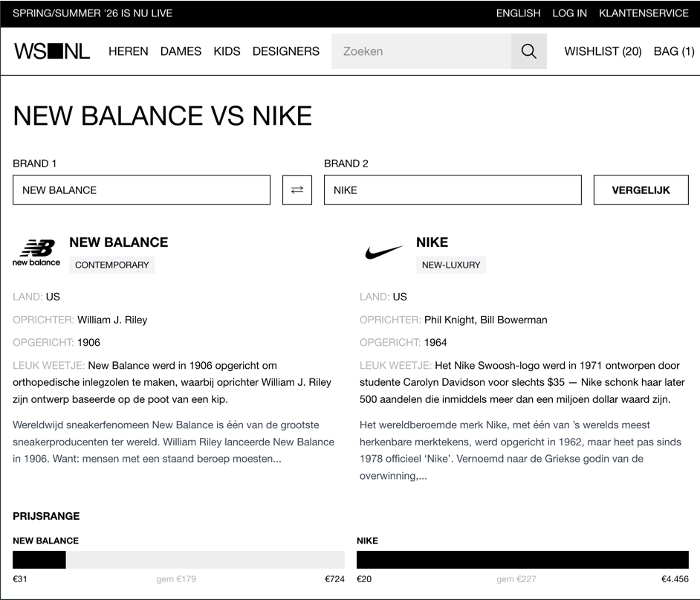Click the WS NL site logo

coord(51,51)
